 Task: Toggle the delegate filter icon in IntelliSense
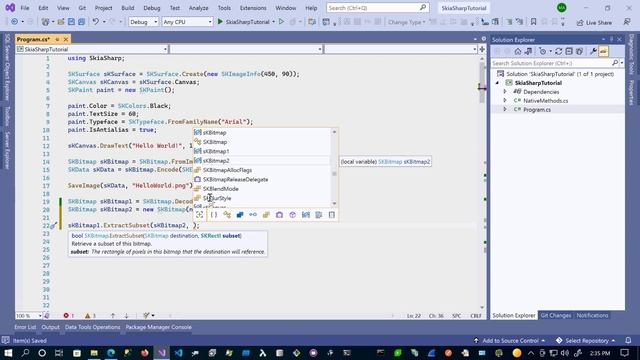coord(279,215)
